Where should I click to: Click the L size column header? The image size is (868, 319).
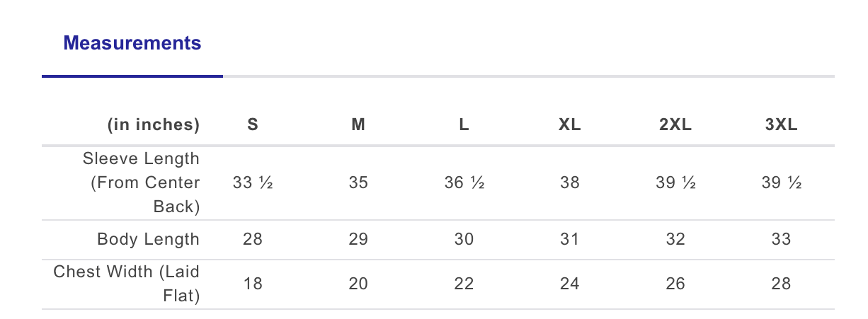(x=464, y=125)
